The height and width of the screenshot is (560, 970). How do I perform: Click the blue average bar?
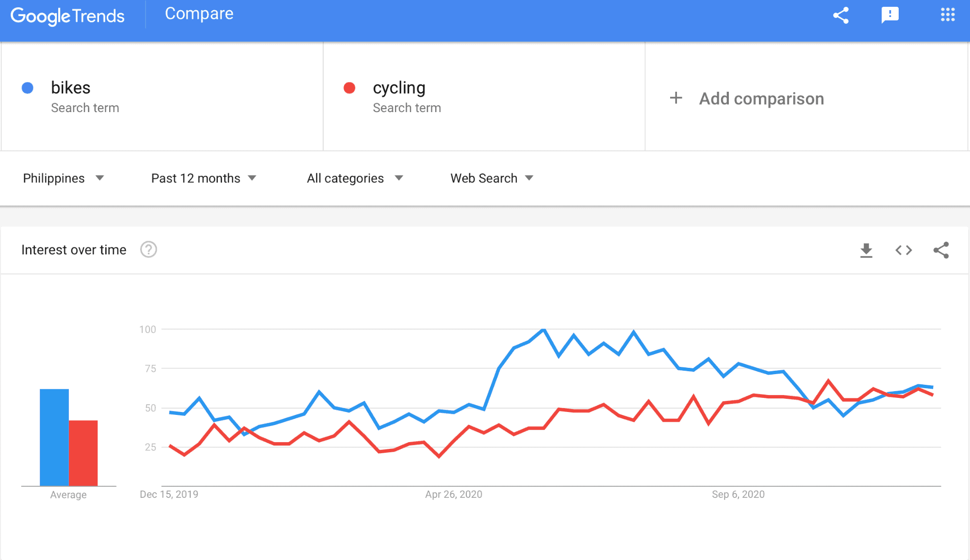54,437
